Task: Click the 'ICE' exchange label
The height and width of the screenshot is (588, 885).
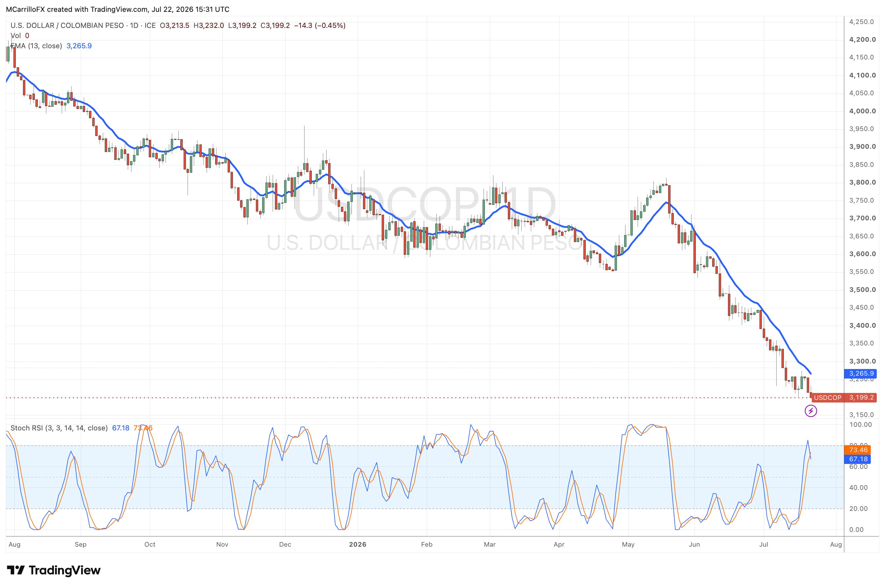Action: 150,26
